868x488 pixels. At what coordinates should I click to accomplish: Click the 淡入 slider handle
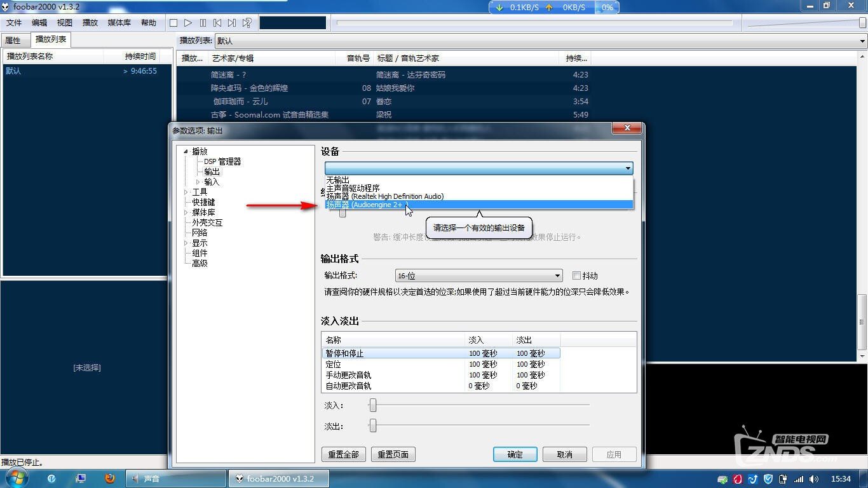(373, 405)
